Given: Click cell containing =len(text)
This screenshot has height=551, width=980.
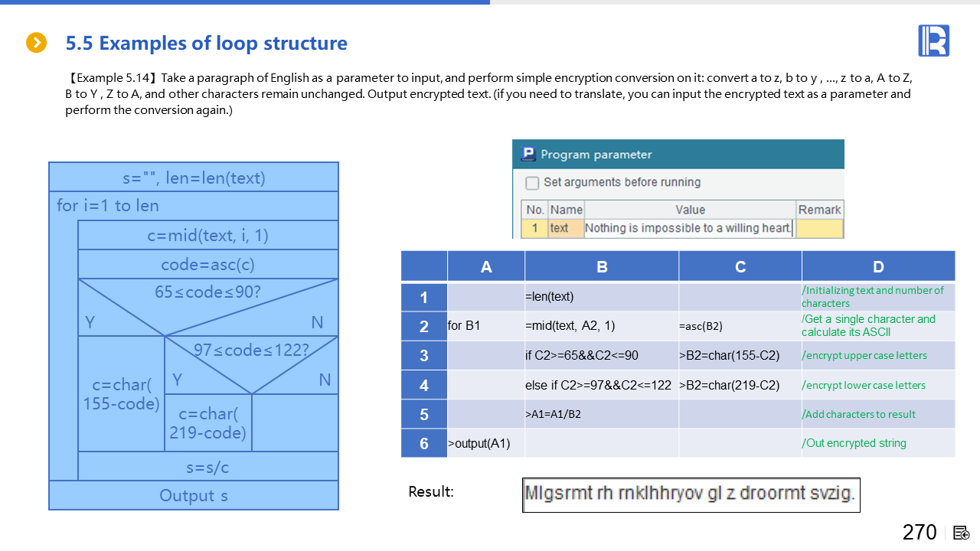Looking at the screenshot, I should click(602, 297).
